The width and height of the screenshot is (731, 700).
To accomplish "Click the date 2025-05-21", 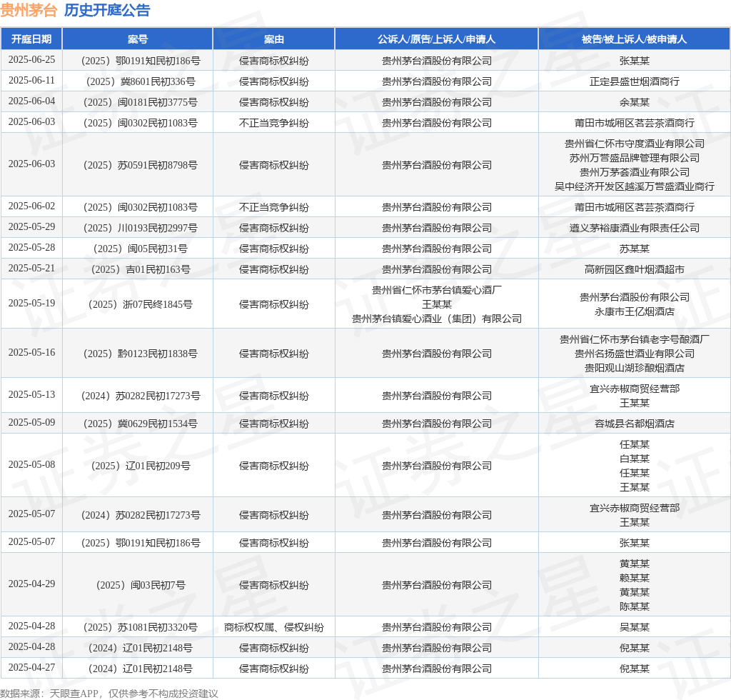I will pyautogui.click(x=31, y=268).
